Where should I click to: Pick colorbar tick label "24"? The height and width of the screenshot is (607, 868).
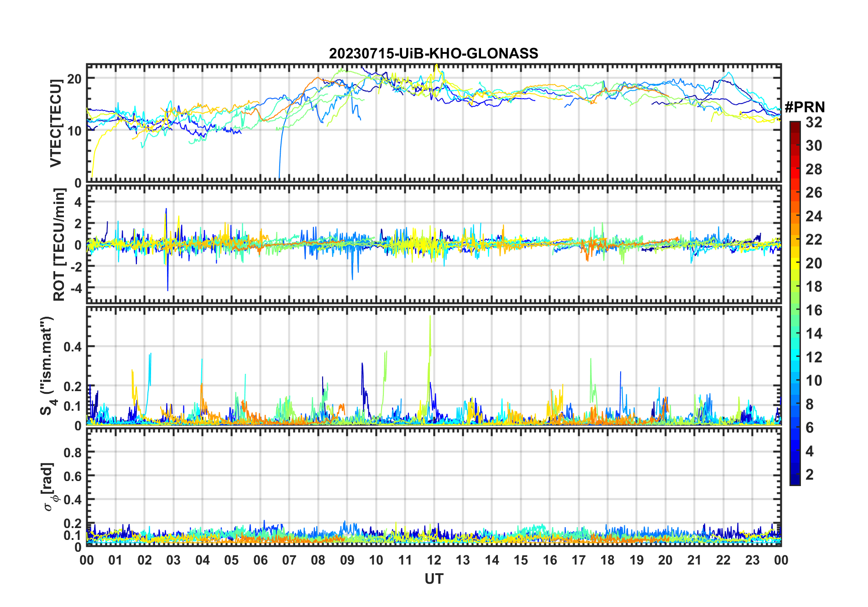(814, 216)
